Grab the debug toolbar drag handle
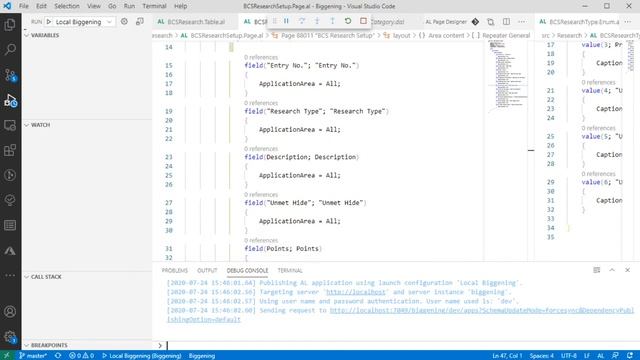The width and height of the screenshot is (640, 360). [x=274, y=21]
